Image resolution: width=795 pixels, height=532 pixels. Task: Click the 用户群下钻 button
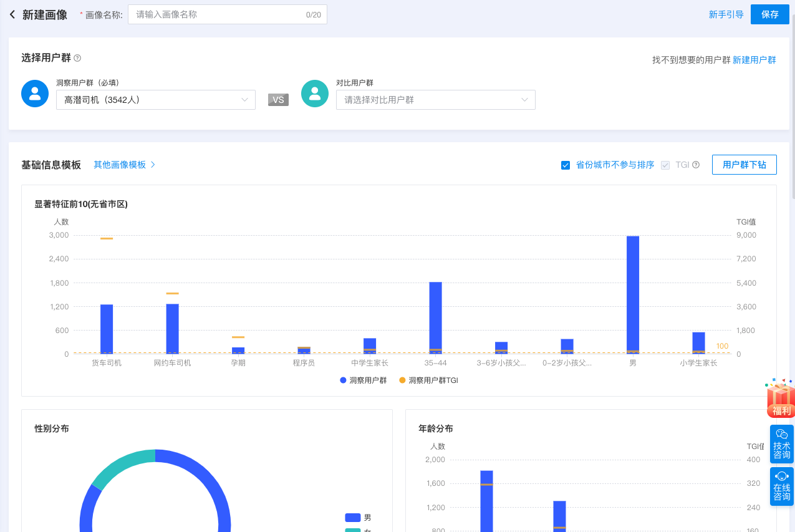tap(744, 165)
